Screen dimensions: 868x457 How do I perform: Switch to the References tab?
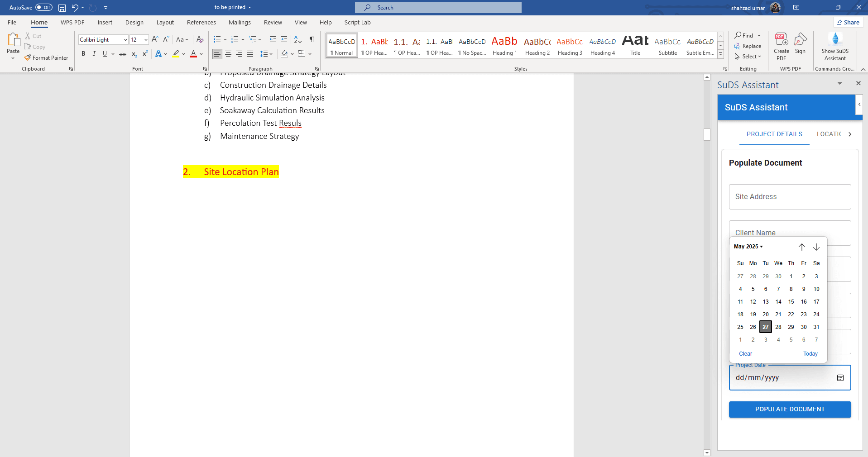point(201,22)
